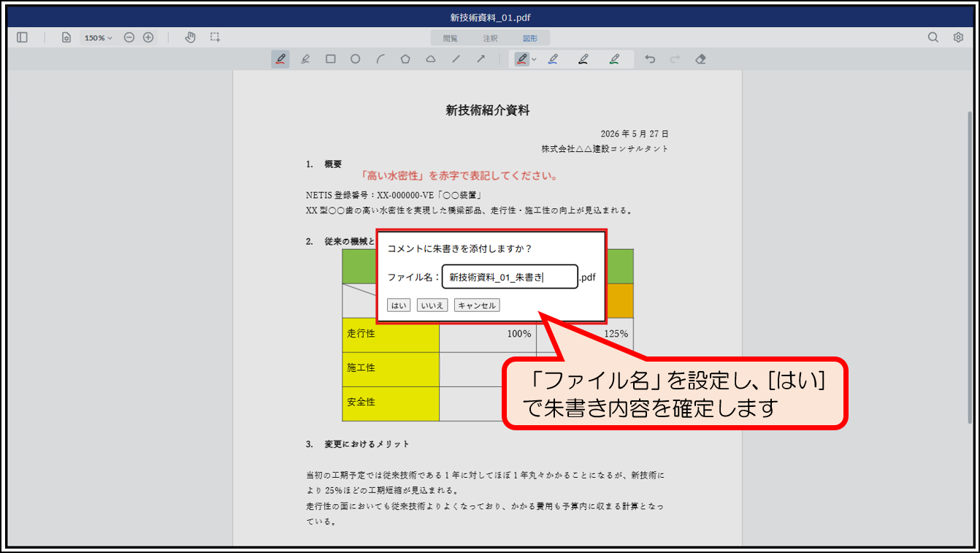This screenshot has width=980, height=553.
Task: Select the highlighter pen tool
Action: pyautogui.click(x=305, y=59)
